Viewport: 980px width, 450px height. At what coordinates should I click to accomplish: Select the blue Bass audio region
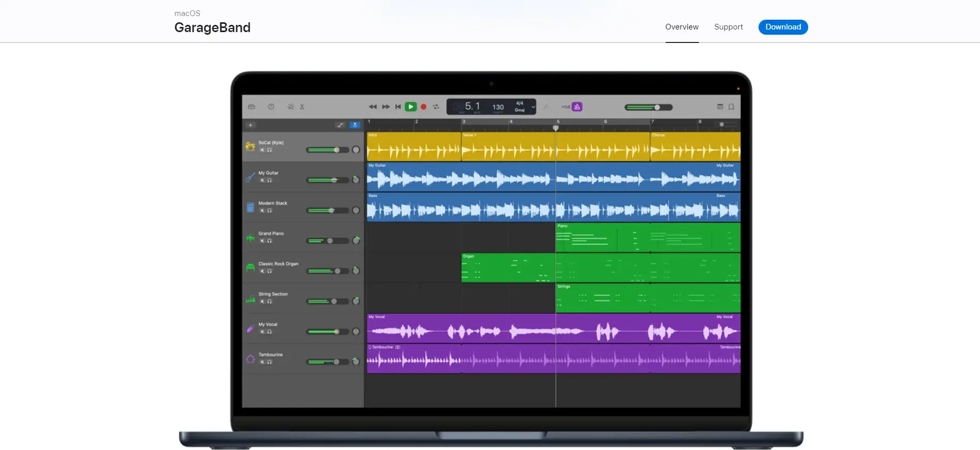(554, 207)
